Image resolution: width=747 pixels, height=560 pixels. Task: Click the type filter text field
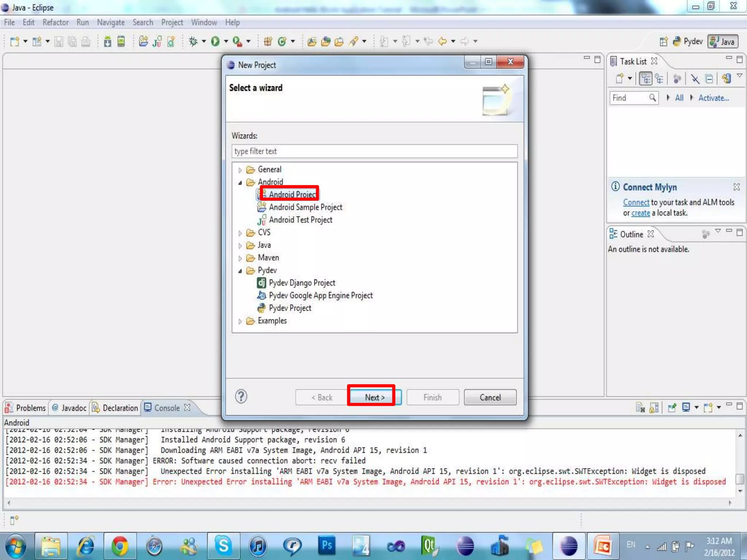(x=374, y=151)
